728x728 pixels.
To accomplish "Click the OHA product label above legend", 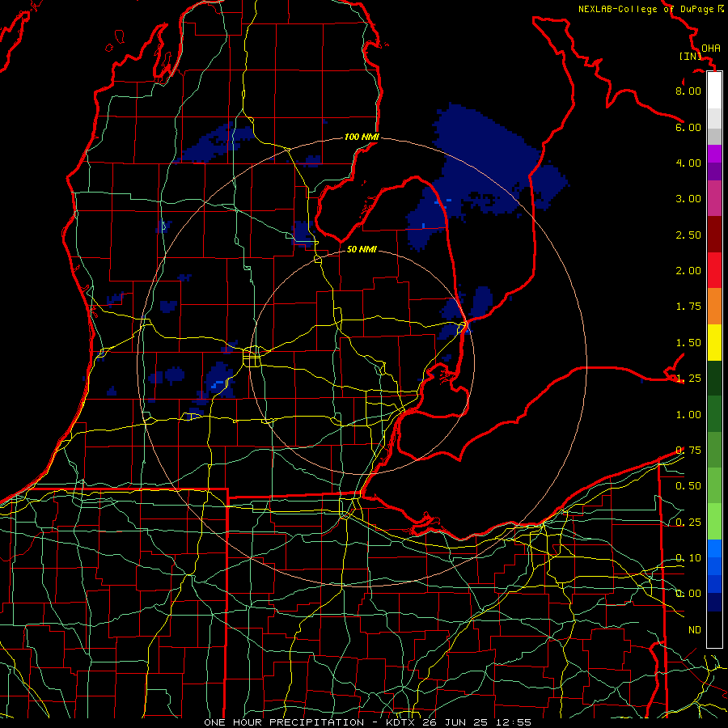I will 710,49.
